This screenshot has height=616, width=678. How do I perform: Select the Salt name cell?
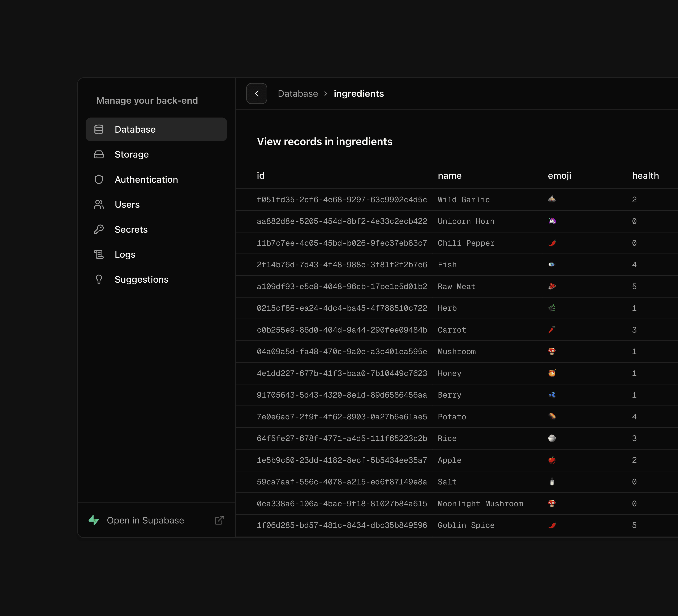click(447, 482)
